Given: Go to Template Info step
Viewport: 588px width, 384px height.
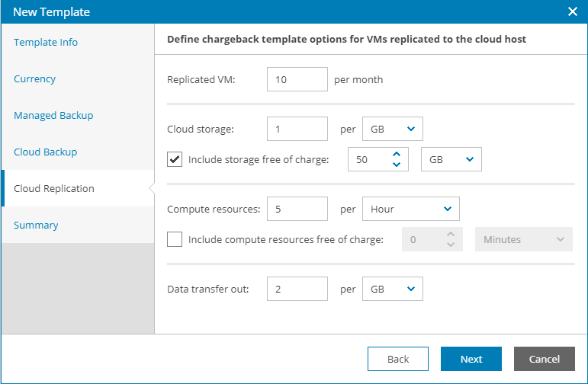Looking at the screenshot, I should tap(46, 43).
